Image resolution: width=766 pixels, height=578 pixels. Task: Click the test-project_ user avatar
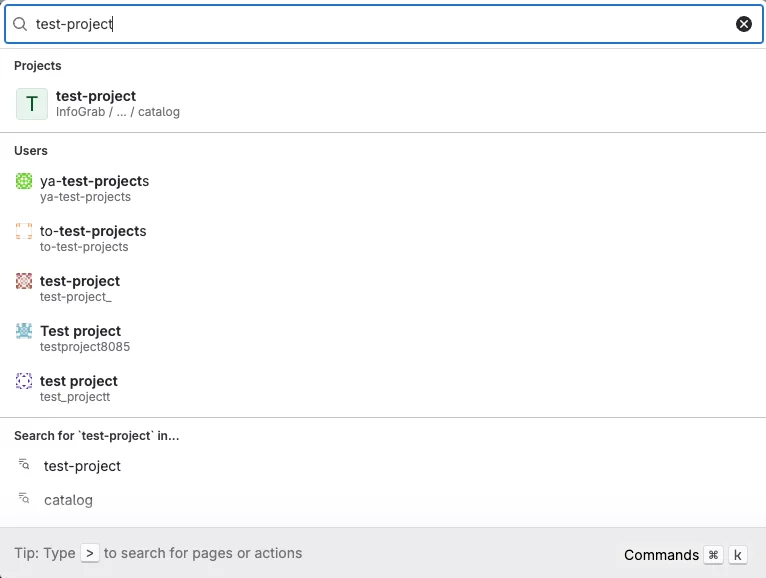point(25,281)
